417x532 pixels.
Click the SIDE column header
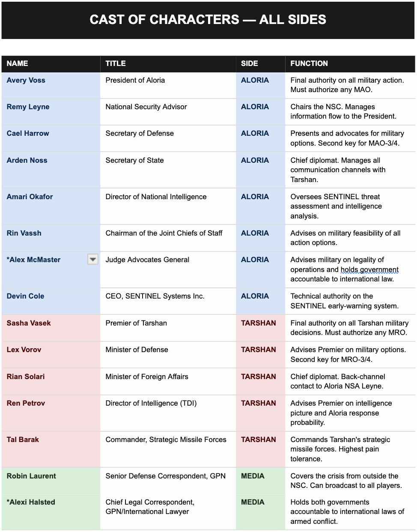[260, 63]
